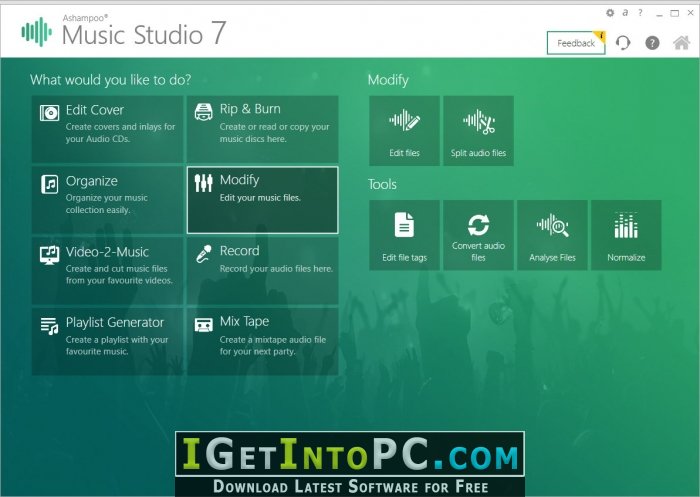Click the Video-2-Music monitor icon
Image resolution: width=700 pixels, height=497 pixels.
(x=50, y=255)
